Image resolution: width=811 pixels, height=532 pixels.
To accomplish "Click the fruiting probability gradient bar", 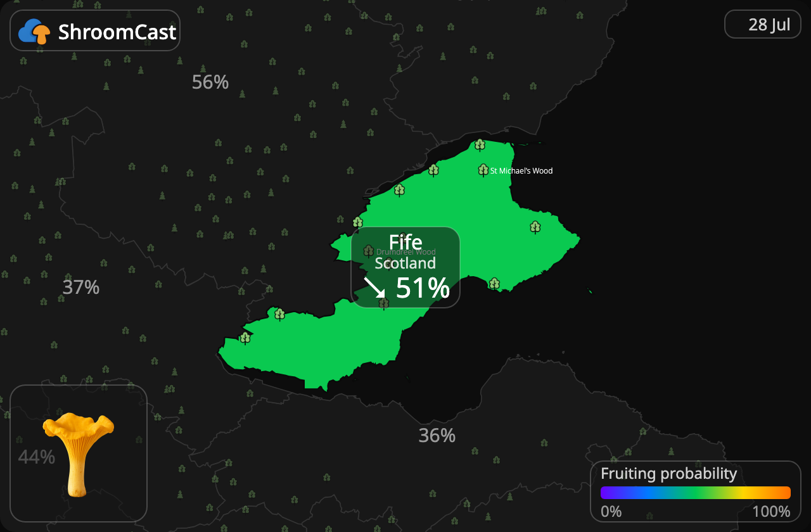I will pyautogui.click(x=696, y=493).
